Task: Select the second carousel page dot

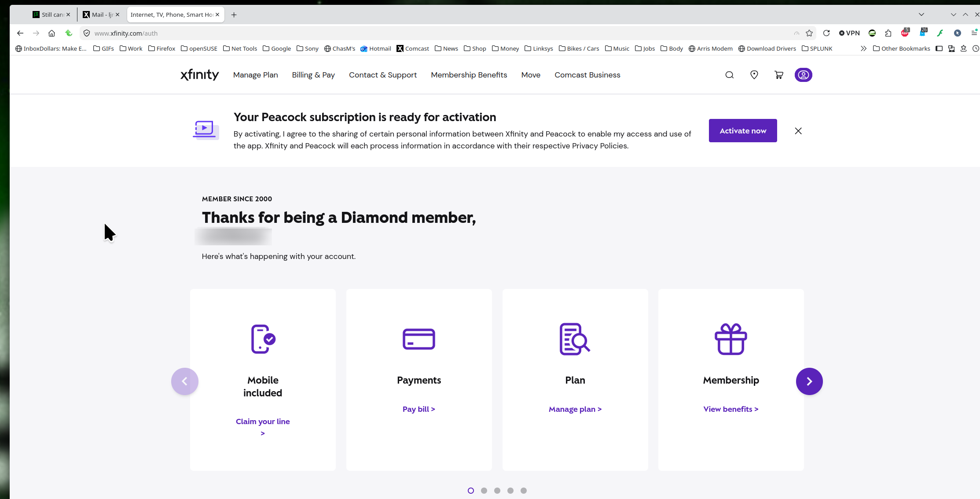Action: point(484,491)
